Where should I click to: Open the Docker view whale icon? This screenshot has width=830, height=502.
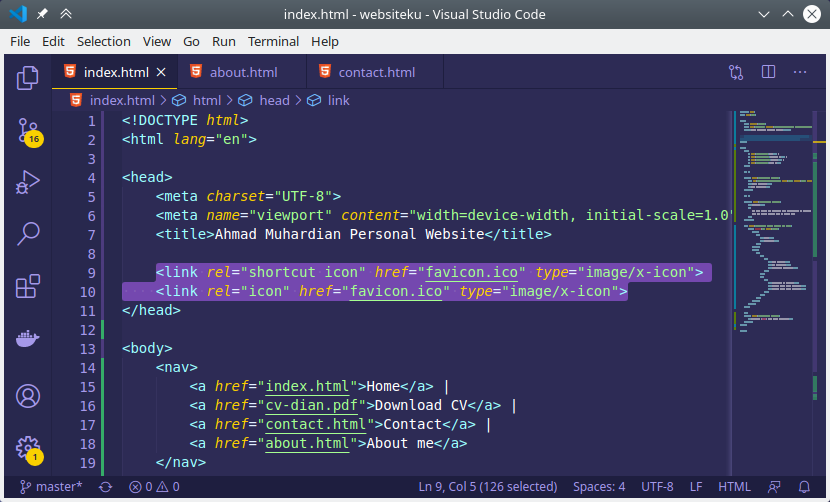[x=28, y=339]
